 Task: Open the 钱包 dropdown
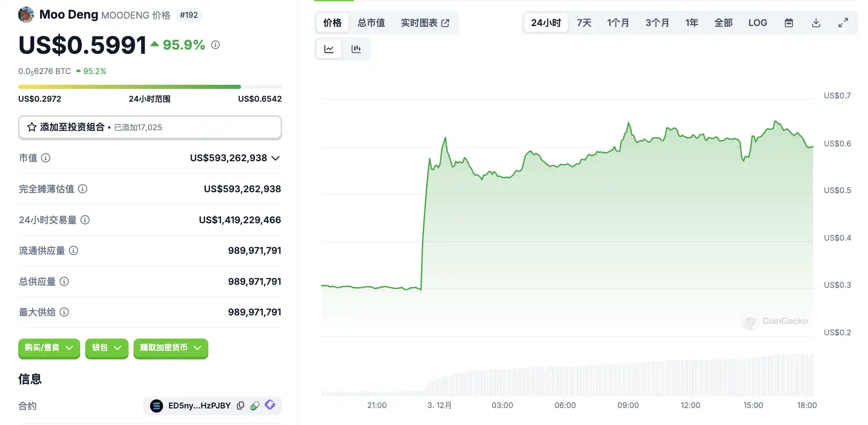coord(107,348)
